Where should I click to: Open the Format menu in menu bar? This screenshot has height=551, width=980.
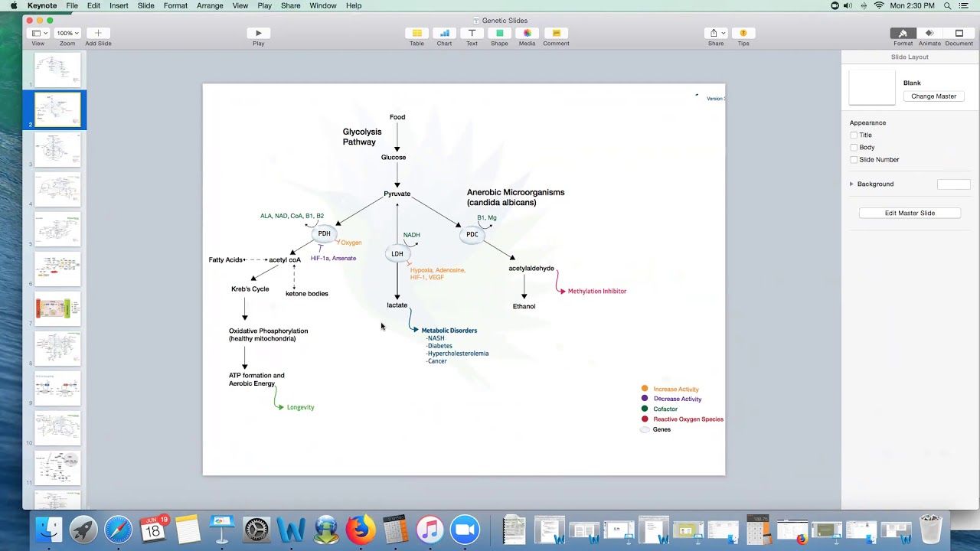coord(175,5)
